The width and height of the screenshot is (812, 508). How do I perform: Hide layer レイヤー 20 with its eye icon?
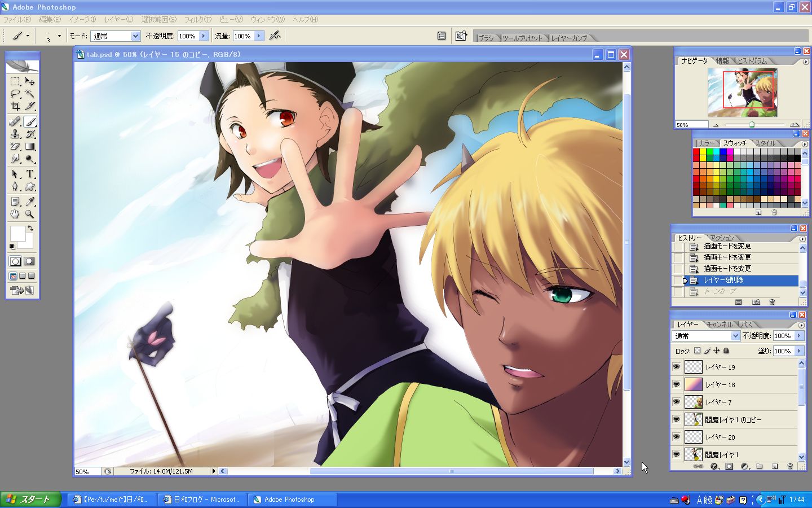tap(676, 437)
